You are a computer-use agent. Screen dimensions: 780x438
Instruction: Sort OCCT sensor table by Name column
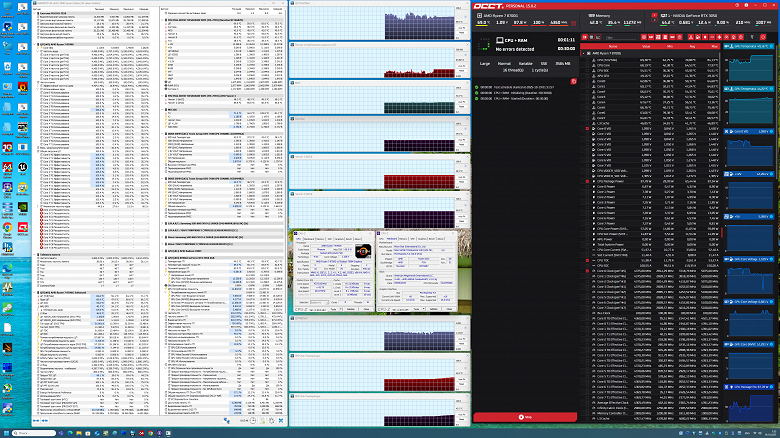click(x=613, y=46)
